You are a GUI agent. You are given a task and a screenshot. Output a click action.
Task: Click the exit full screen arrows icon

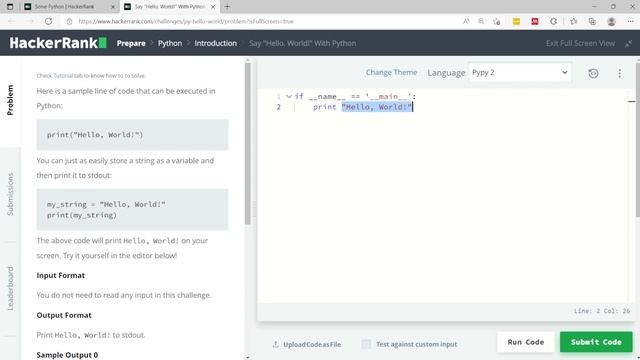coord(629,43)
